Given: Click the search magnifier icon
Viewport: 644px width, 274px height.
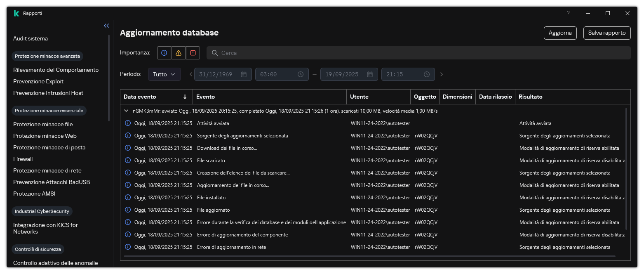Looking at the screenshot, I should [x=214, y=53].
